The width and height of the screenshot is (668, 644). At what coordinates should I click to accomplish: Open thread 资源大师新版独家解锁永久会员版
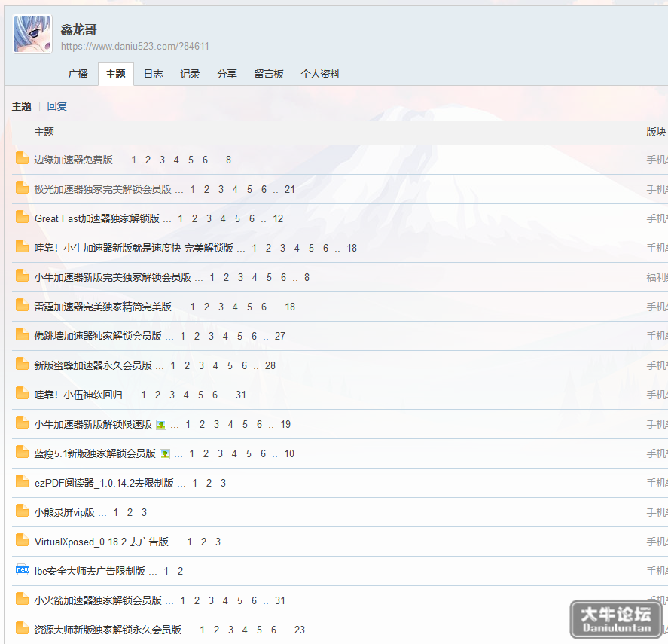[x=108, y=630]
